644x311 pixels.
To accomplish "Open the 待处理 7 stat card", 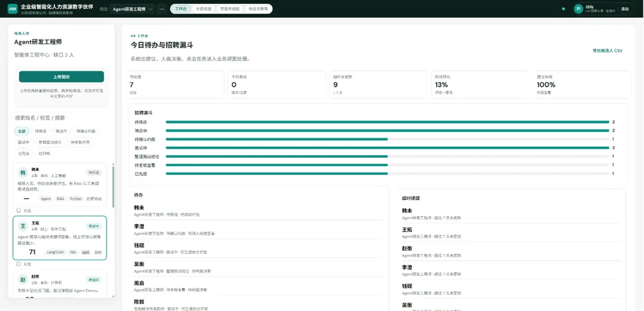I will coord(175,85).
